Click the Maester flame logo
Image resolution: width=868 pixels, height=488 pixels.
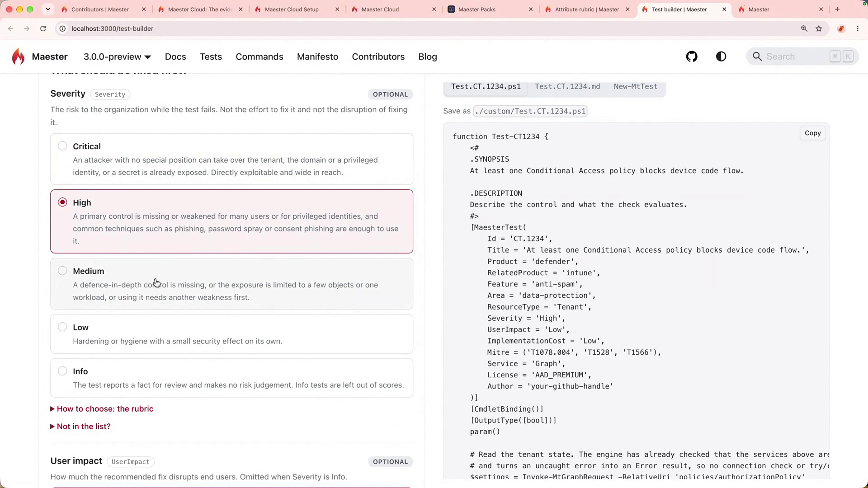point(18,56)
